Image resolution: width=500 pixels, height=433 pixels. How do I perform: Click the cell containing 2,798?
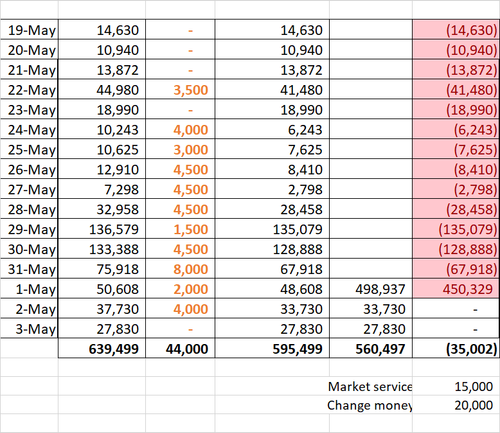[x=272, y=189]
